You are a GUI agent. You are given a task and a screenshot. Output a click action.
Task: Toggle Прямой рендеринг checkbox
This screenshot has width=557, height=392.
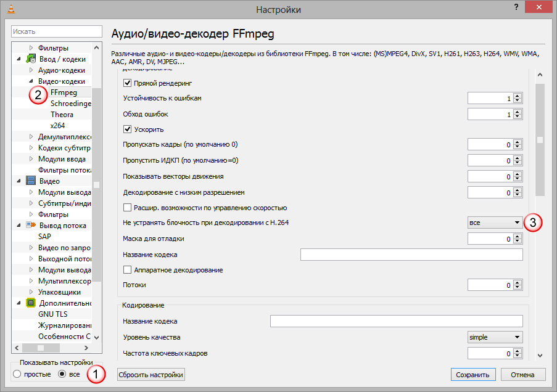point(127,83)
